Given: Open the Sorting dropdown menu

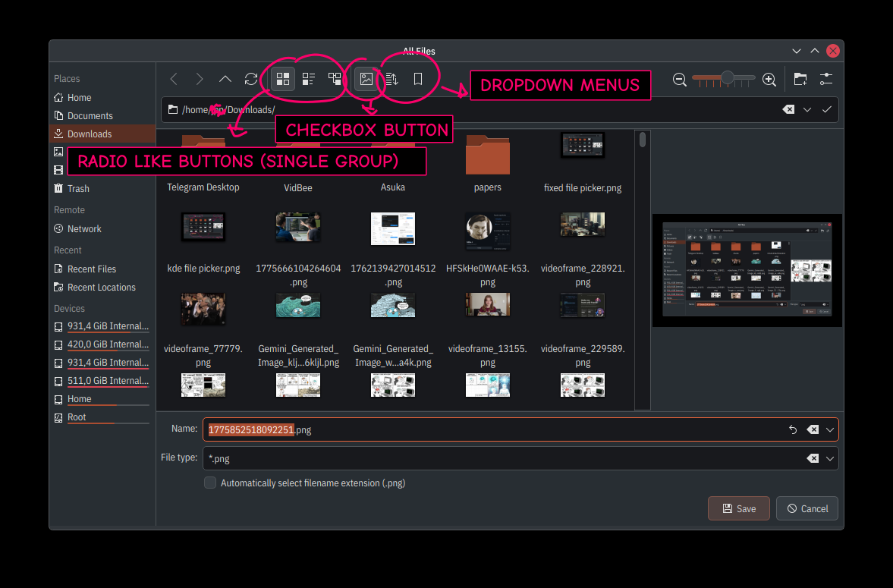Looking at the screenshot, I should (391, 79).
